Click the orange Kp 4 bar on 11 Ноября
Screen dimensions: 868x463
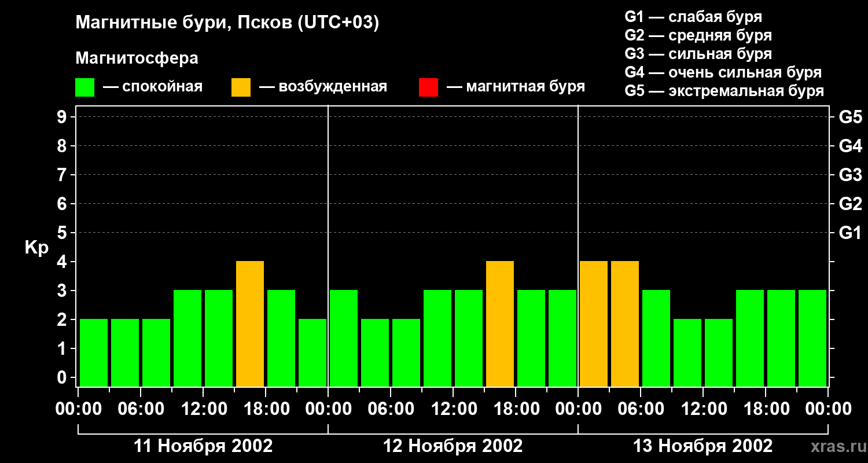pos(250,324)
